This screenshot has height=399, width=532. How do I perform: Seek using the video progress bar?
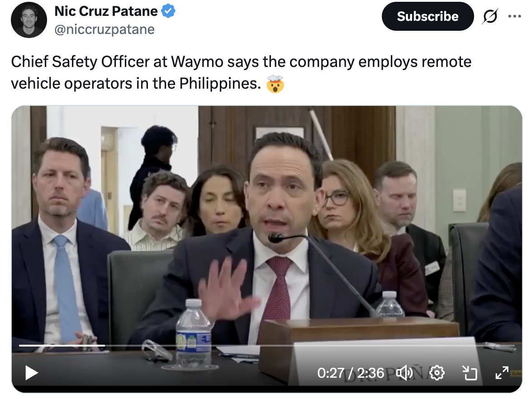pos(267,346)
